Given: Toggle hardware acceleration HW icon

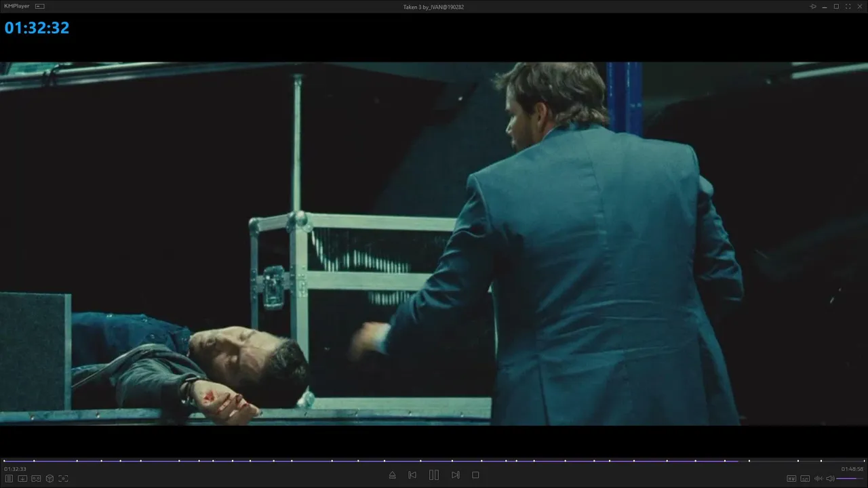Looking at the screenshot, I should click(791, 479).
